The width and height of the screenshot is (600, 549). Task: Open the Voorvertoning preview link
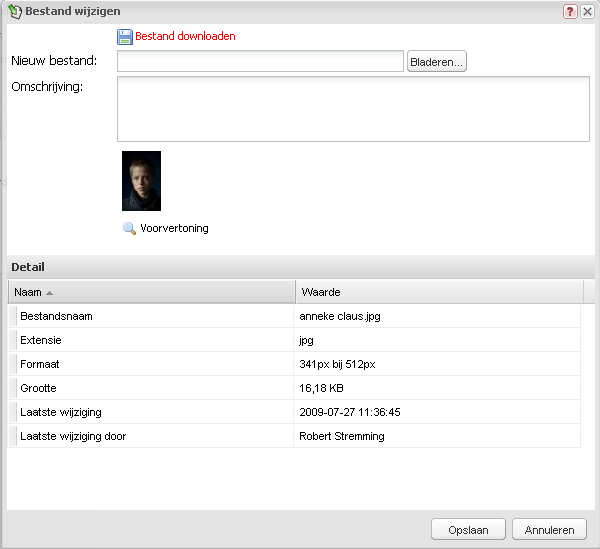[x=174, y=228]
